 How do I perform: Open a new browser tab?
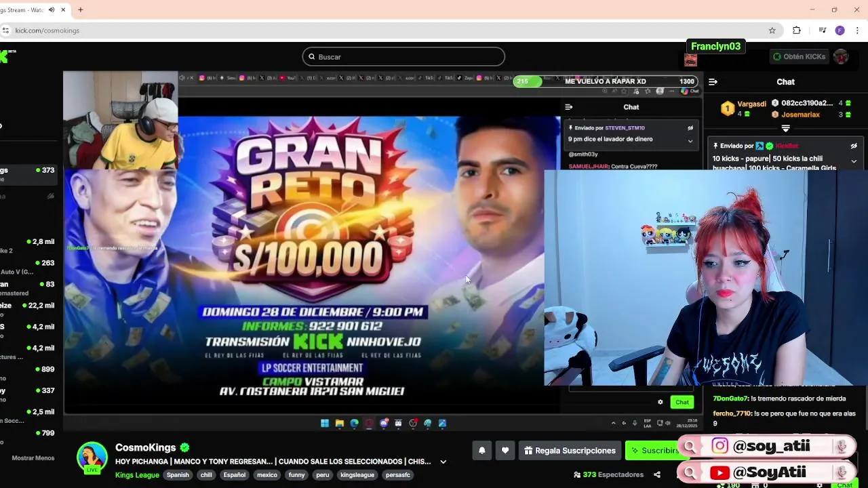(80, 9)
